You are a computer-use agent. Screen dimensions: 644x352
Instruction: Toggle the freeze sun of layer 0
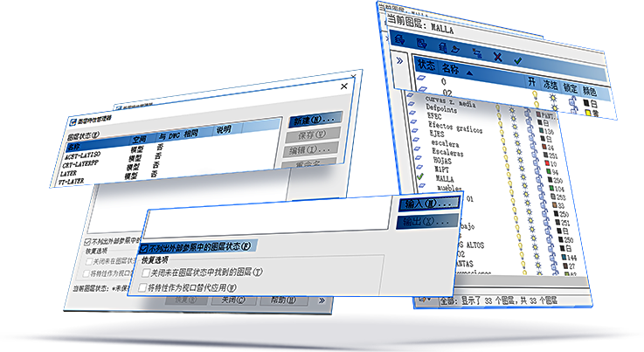pos(553,98)
